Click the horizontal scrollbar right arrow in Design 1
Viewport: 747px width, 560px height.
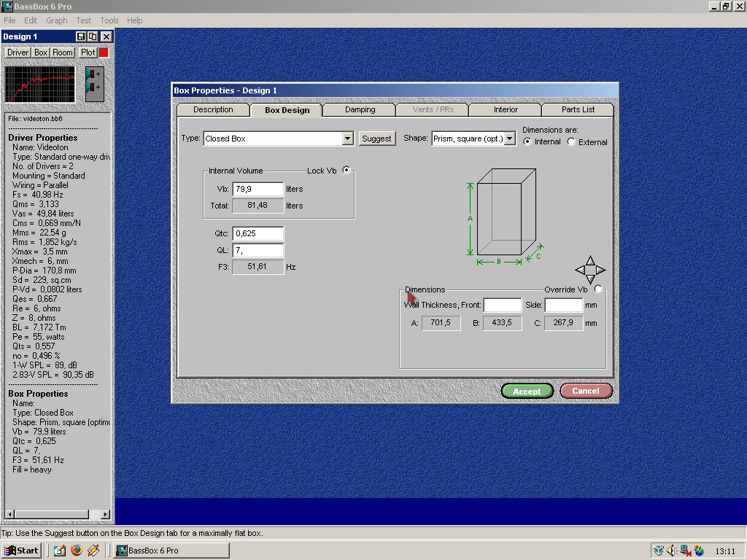click(x=106, y=514)
